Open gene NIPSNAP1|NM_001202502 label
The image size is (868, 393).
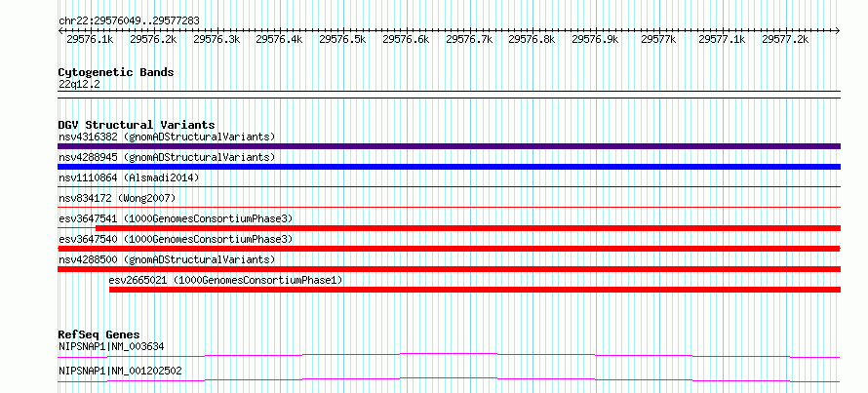(120, 371)
